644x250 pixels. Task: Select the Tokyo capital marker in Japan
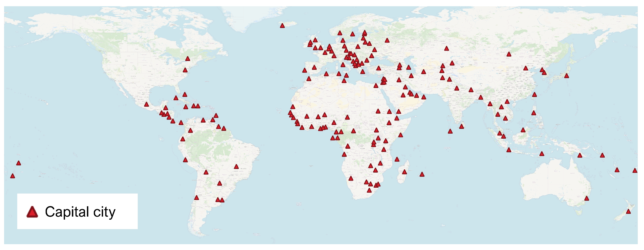pos(567,76)
